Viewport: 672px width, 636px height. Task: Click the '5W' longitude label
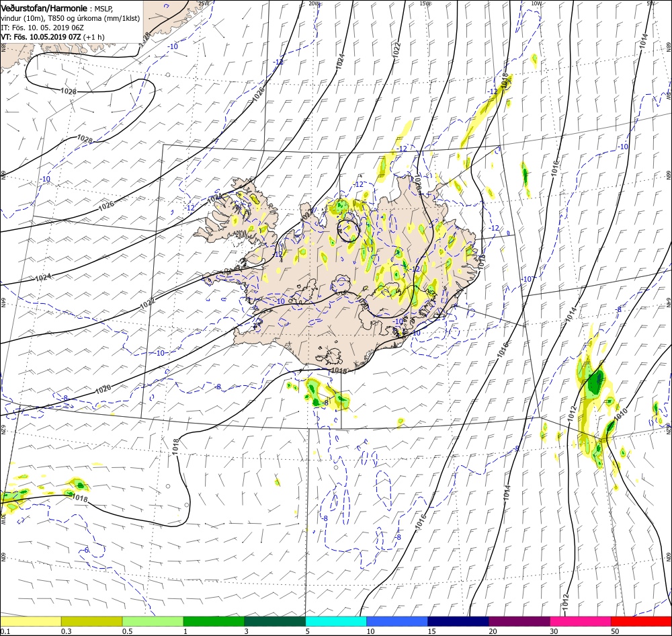click(651, 3)
